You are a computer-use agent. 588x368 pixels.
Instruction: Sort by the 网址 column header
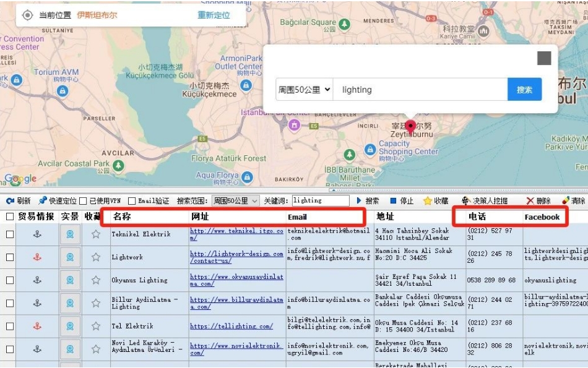(x=200, y=216)
